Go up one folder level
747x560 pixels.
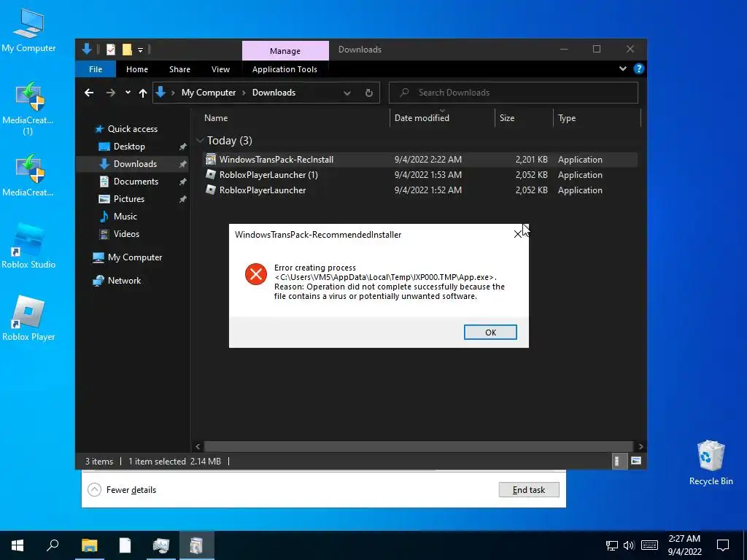point(142,93)
